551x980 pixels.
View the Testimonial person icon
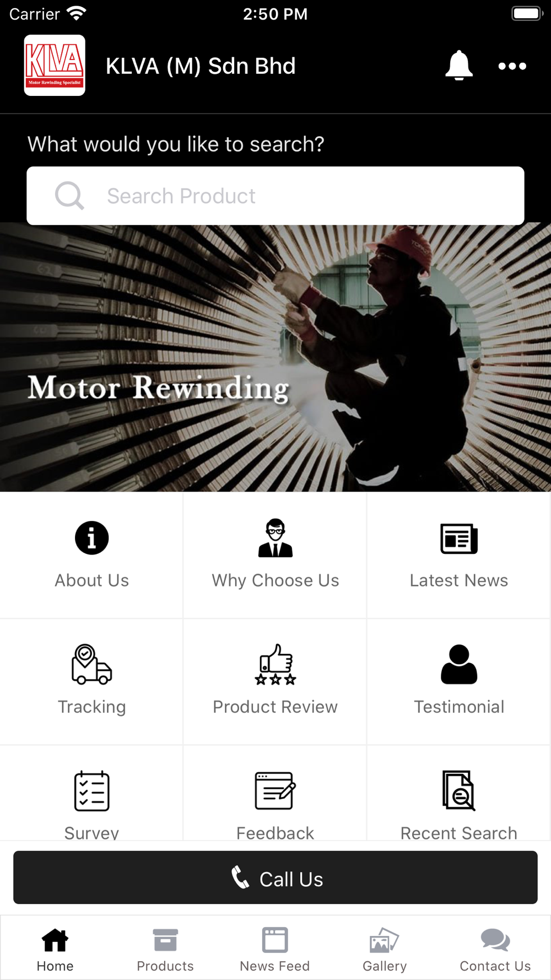point(459,664)
